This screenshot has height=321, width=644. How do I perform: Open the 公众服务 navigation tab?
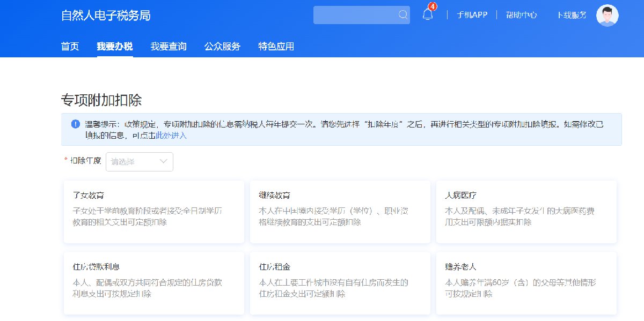[x=222, y=46]
